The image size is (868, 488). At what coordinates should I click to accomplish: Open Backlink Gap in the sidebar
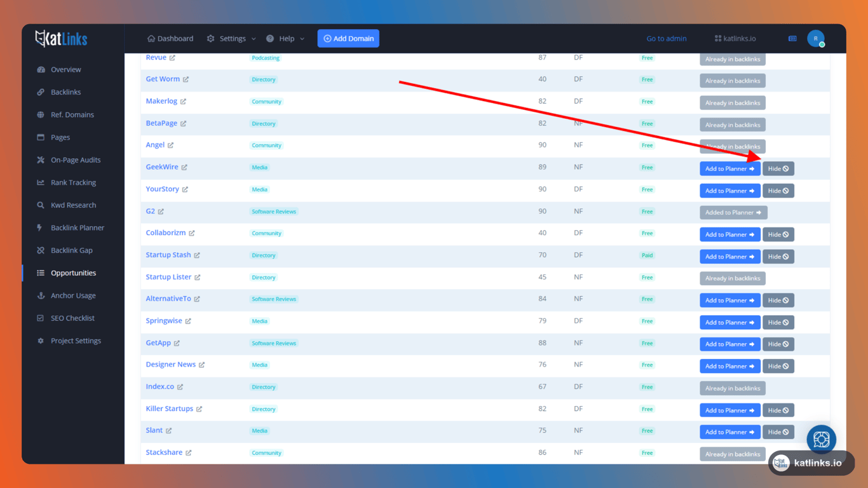pos(72,250)
